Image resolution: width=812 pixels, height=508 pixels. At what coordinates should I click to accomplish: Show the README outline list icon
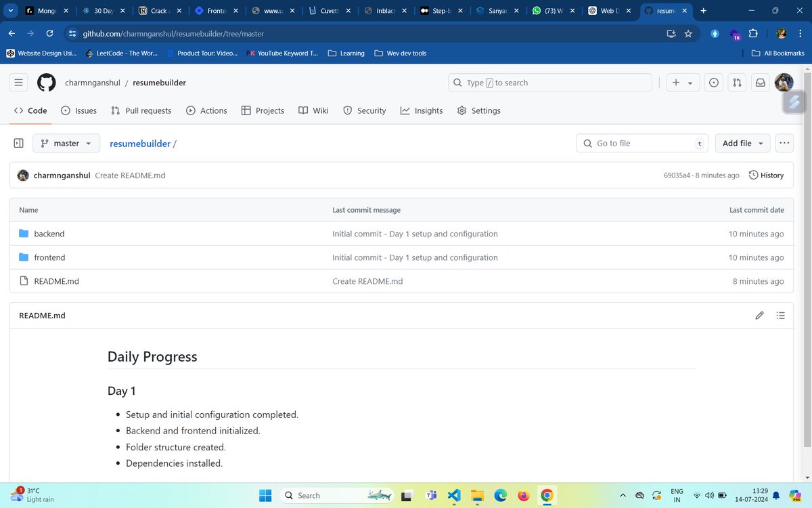point(780,316)
